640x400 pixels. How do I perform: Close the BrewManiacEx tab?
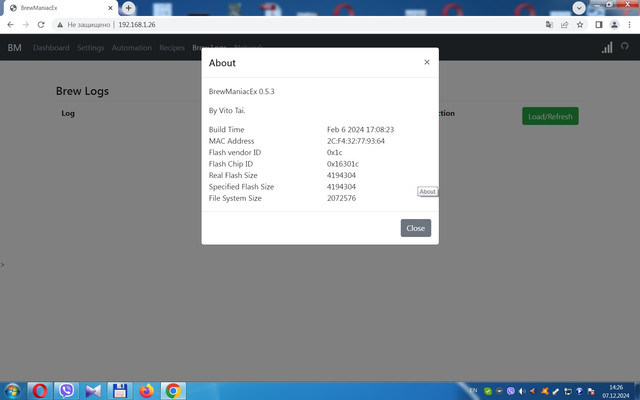[110, 8]
